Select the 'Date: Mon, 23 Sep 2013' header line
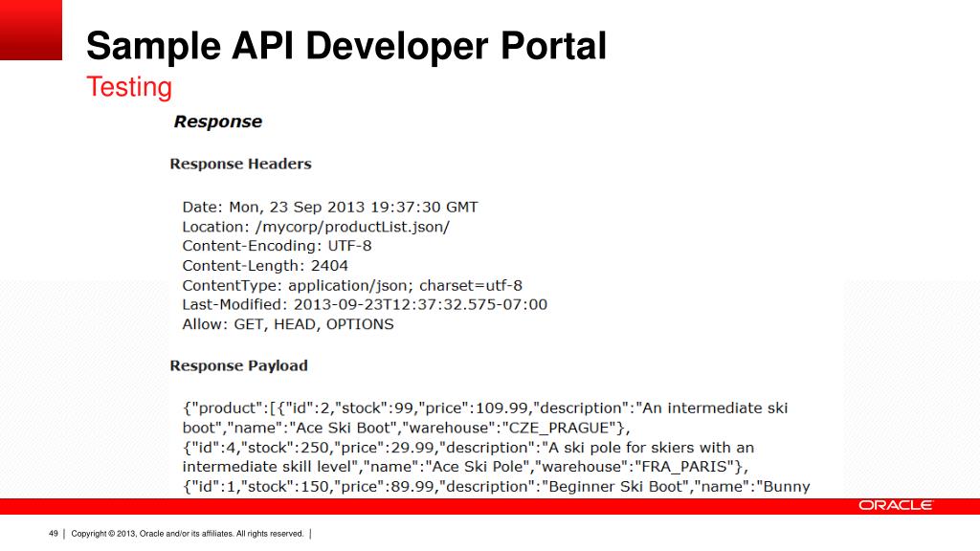Image resolution: width=980 pixels, height=551 pixels. pyautogui.click(x=330, y=207)
